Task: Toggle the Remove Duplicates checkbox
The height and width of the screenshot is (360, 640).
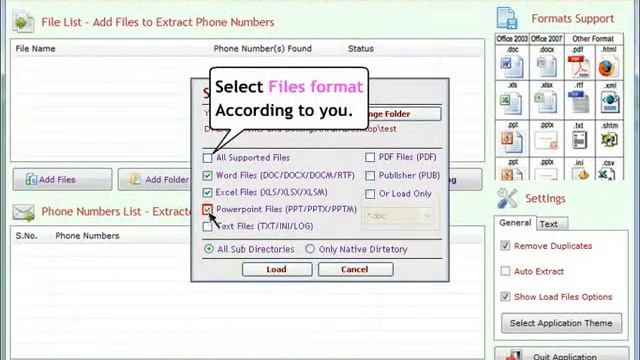Action: click(x=505, y=246)
